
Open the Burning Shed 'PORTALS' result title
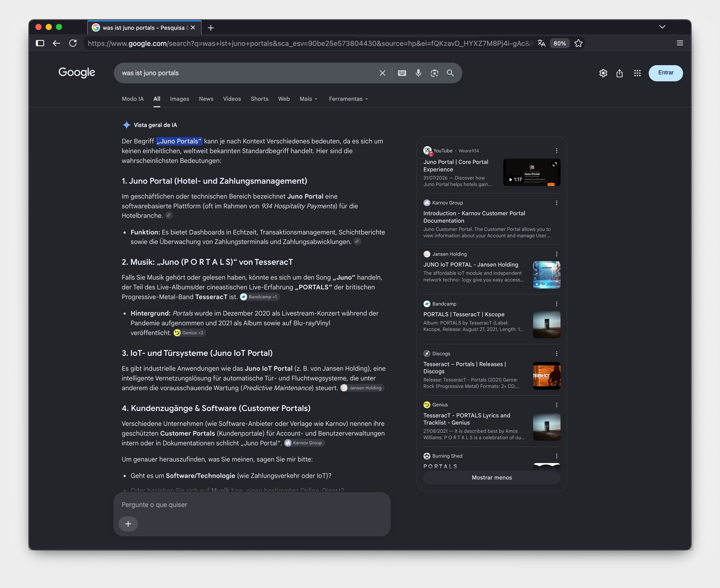[x=441, y=466]
